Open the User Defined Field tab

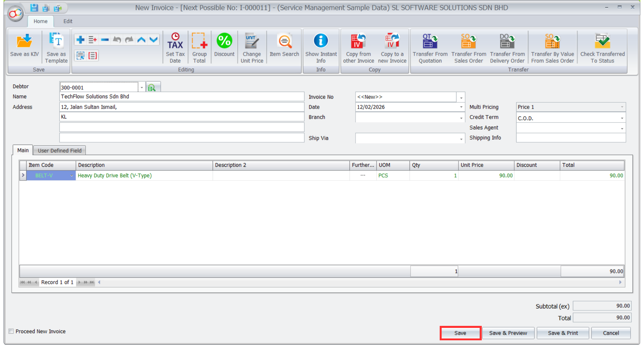[59, 151]
